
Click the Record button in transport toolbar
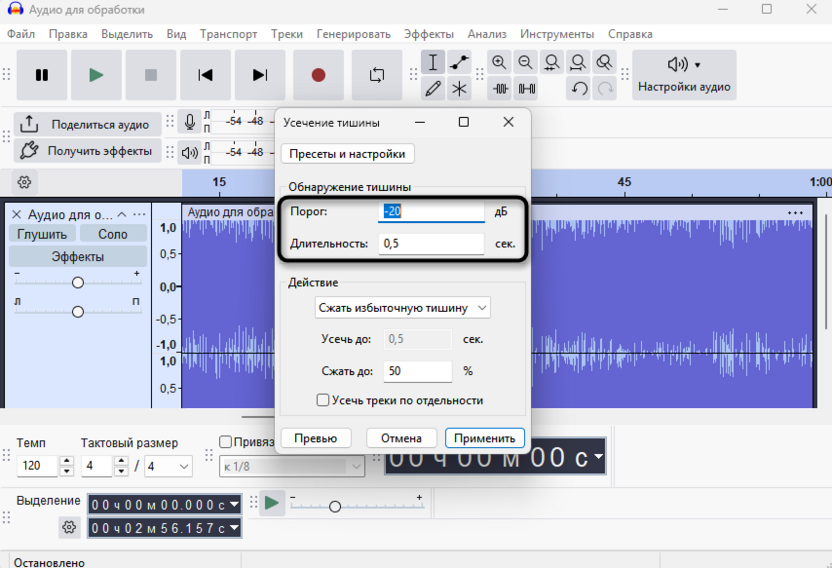click(318, 75)
